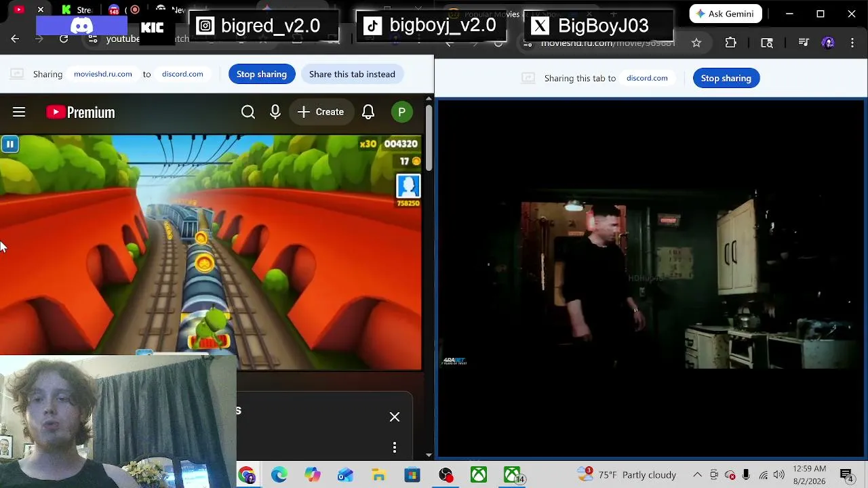Viewport: 868px width, 488px height.
Task: Open Outlook from the taskbar
Action: point(346,475)
